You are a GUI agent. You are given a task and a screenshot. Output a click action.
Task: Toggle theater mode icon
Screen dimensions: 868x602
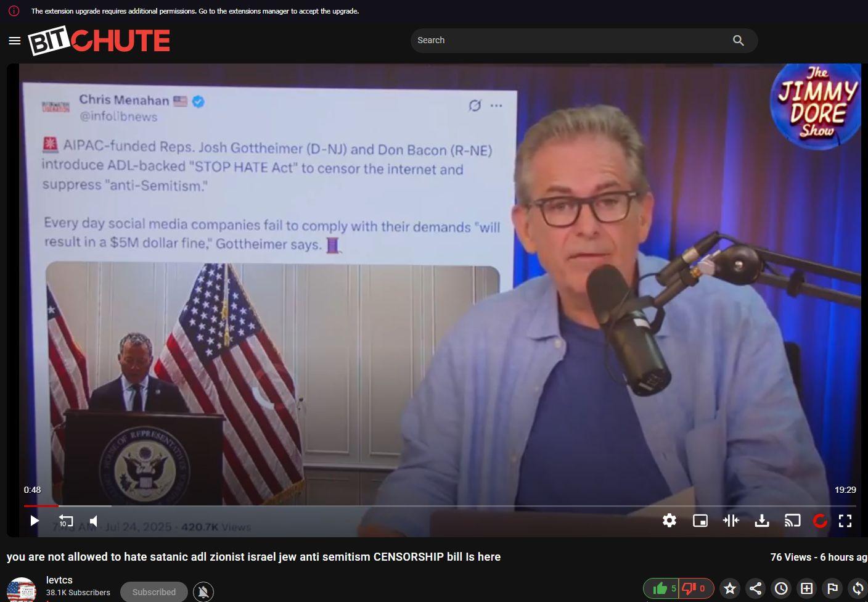(731, 521)
